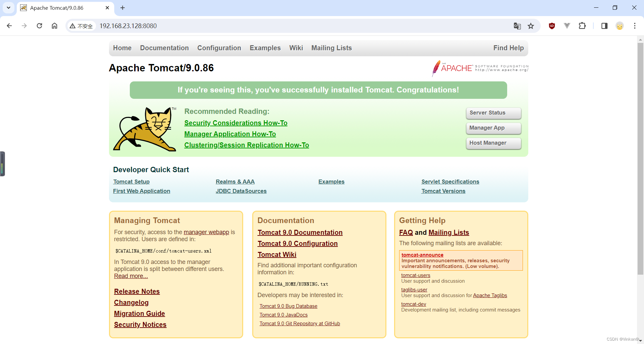This screenshot has width=644, height=344.
Task: Open the Realms & AAA link
Action: tap(235, 182)
